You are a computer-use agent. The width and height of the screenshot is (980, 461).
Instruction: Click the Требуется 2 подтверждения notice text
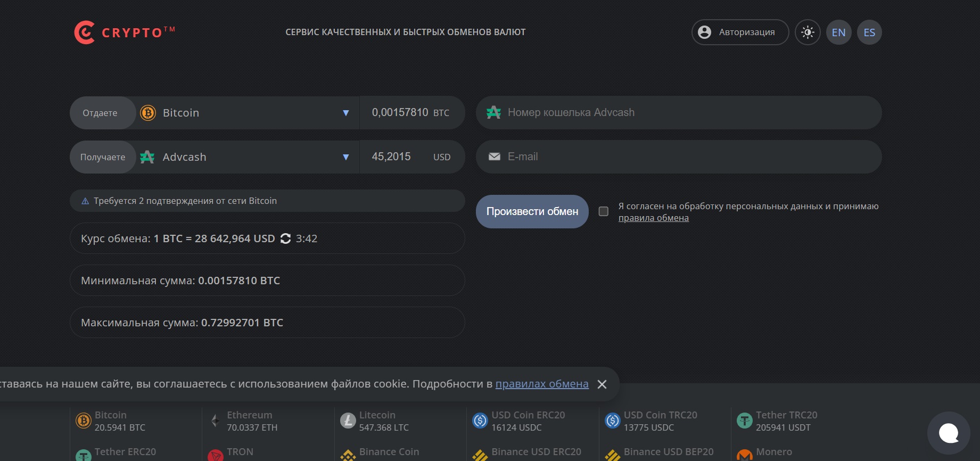coord(185,201)
